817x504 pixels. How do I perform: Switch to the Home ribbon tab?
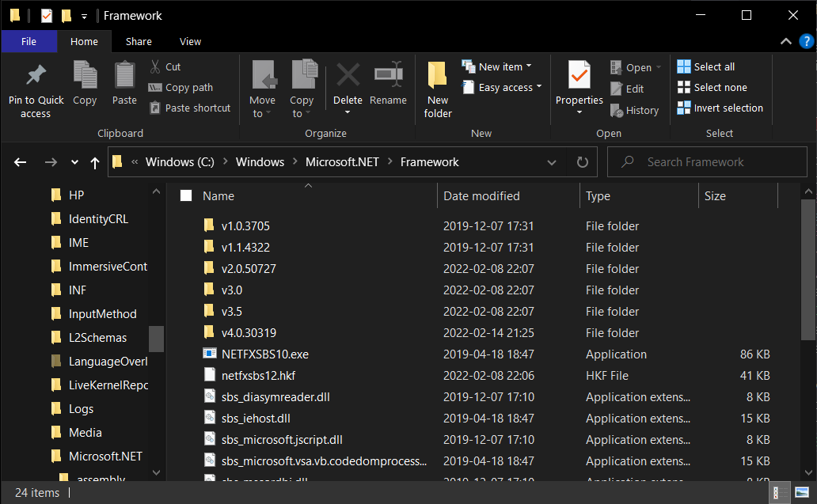(x=85, y=42)
